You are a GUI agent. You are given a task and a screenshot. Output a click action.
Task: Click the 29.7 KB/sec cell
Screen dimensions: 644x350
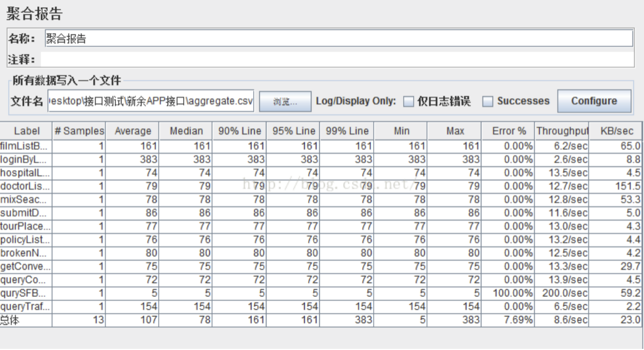click(x=615, y=266)
